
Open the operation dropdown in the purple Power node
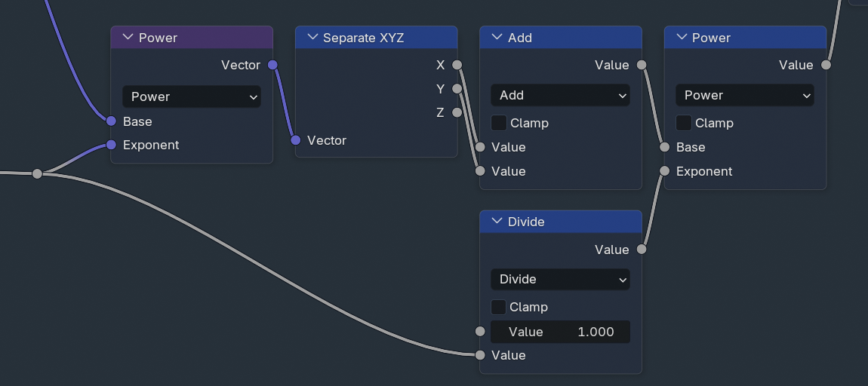click(192, 96)
